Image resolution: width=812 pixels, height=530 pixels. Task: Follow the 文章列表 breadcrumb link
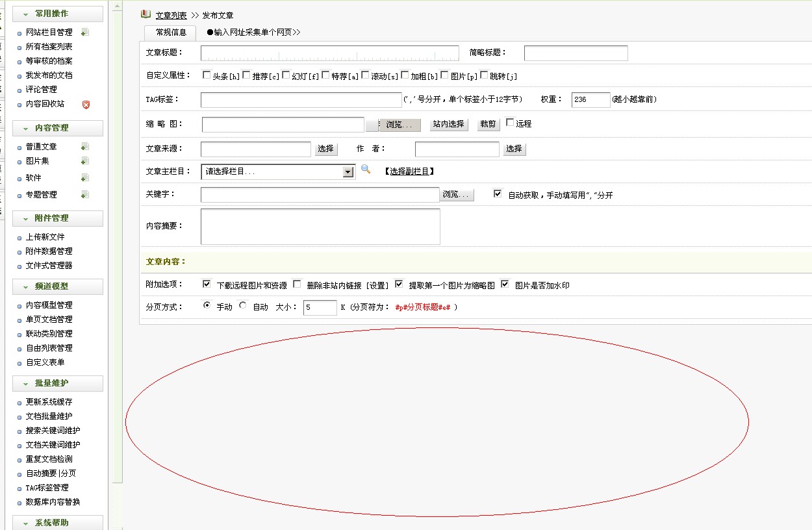click(171, 15)
